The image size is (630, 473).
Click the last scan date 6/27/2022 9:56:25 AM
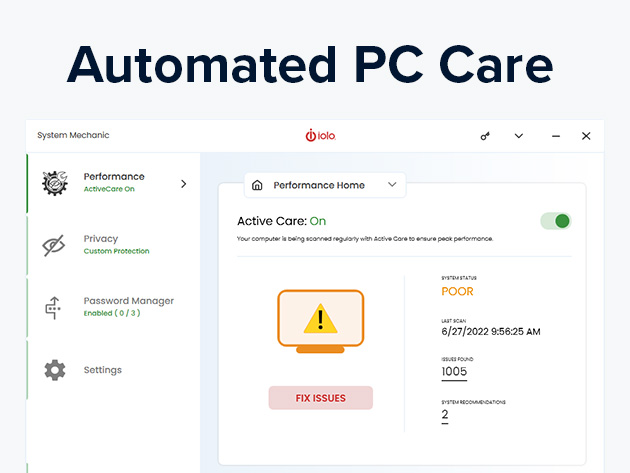(x=491, y=332)
